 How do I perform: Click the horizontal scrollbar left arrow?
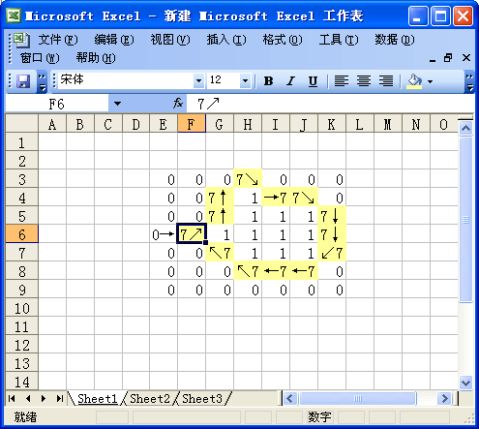(x=290, y=398)
